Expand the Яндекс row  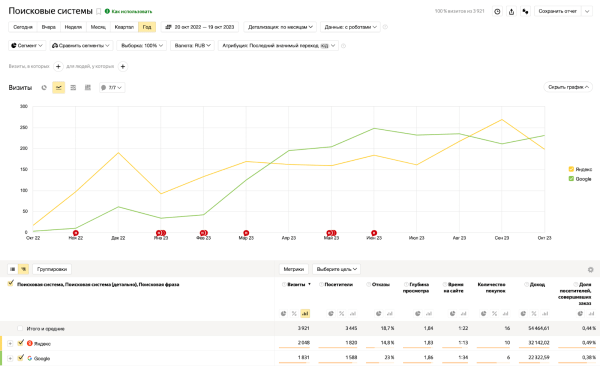pos(10,343)
